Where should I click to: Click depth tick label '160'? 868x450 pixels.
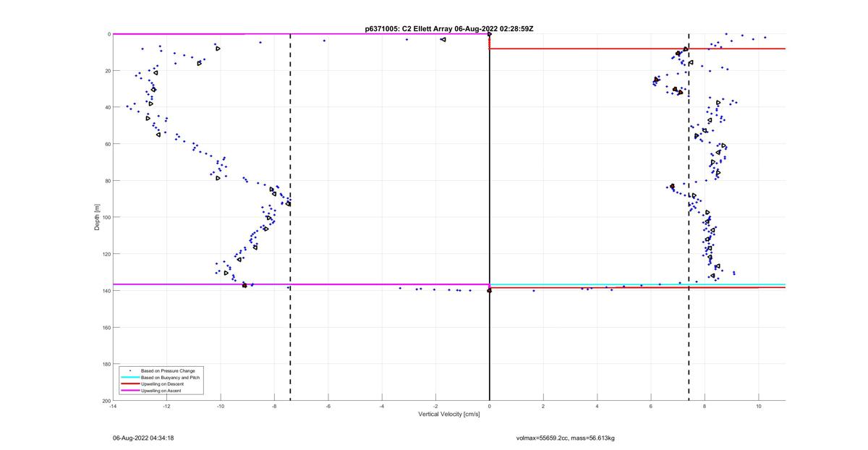[106, 327]
